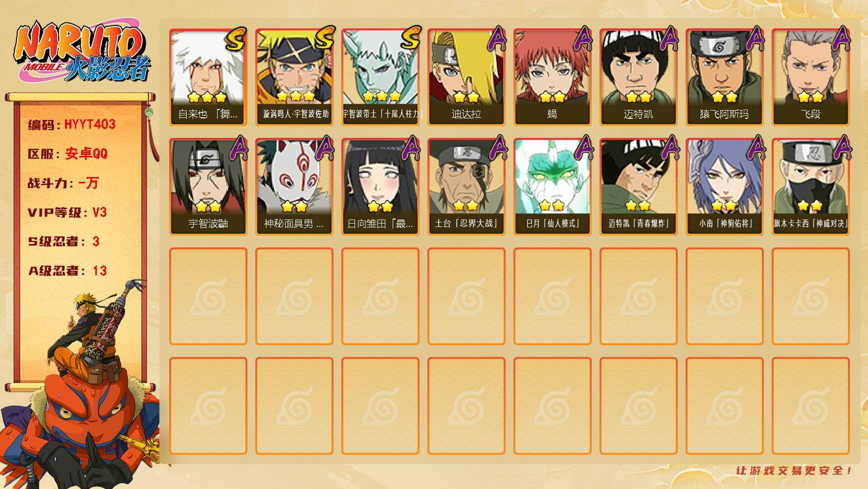Select the 自来也 S-rank ninja card
The image size is (868, 489).
208,77
